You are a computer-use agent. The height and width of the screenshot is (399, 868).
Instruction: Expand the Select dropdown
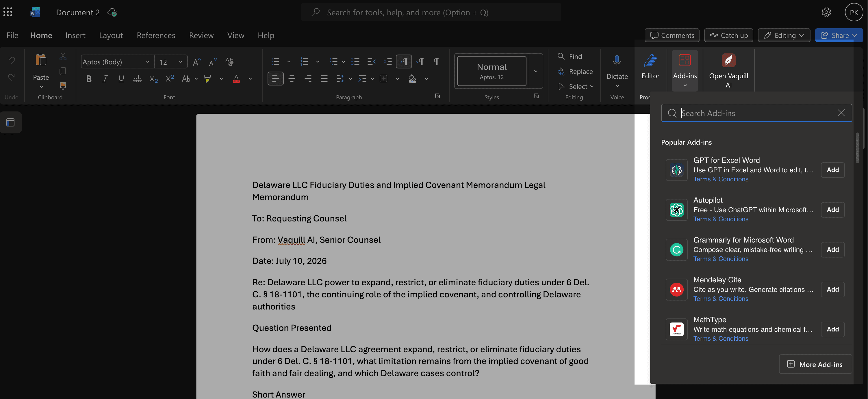[576, 87]
